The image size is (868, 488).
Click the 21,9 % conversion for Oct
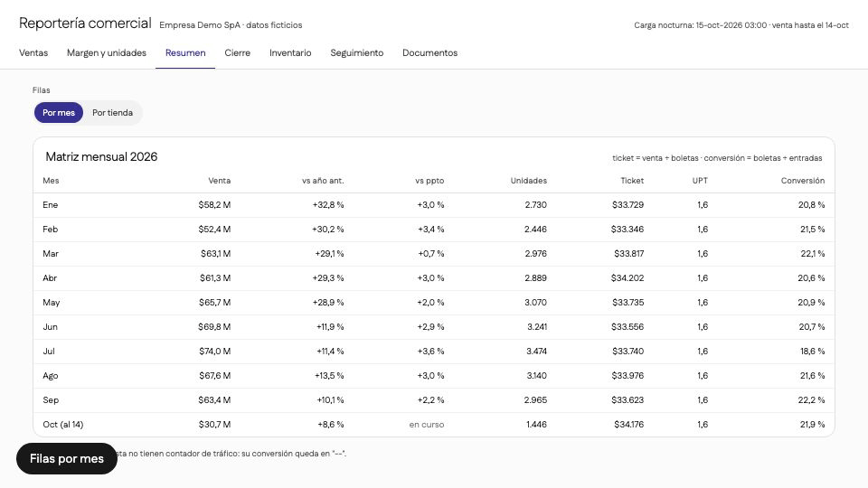[812, 425]
